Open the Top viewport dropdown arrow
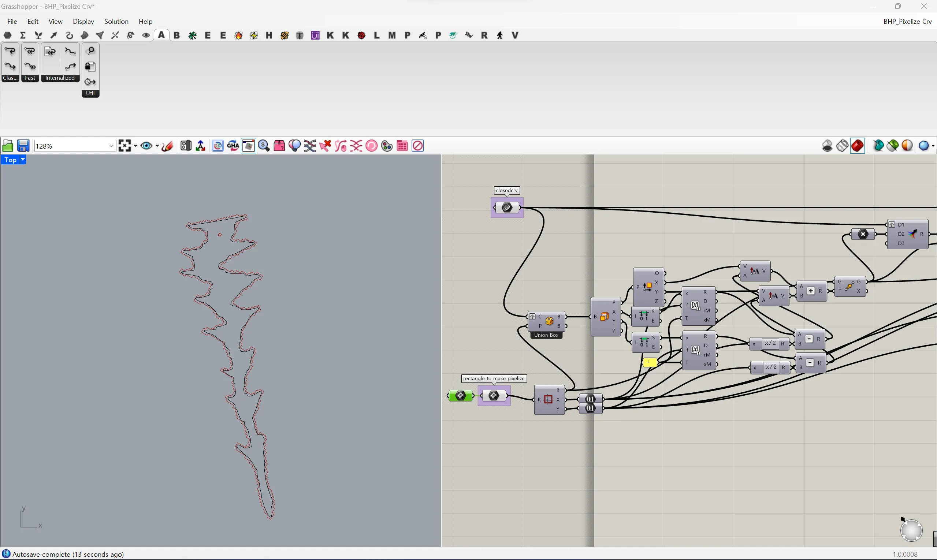Viewport: 937px width, 560px height. click(x=23, y=160)
